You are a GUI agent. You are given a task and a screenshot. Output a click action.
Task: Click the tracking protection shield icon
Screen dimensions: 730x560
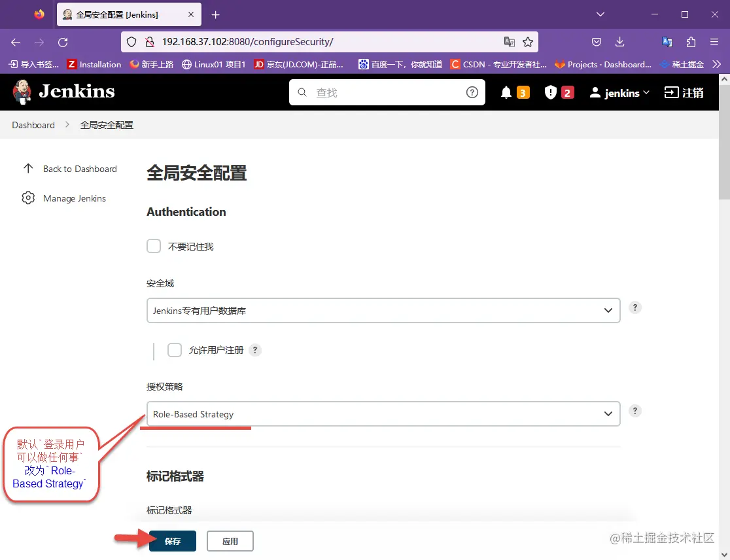click(x=131, y=42)
